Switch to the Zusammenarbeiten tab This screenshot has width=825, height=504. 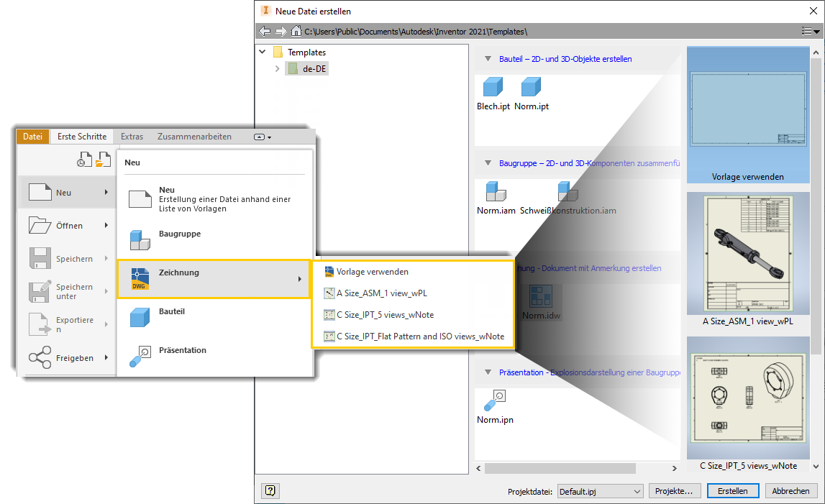[x=194, y=137]
